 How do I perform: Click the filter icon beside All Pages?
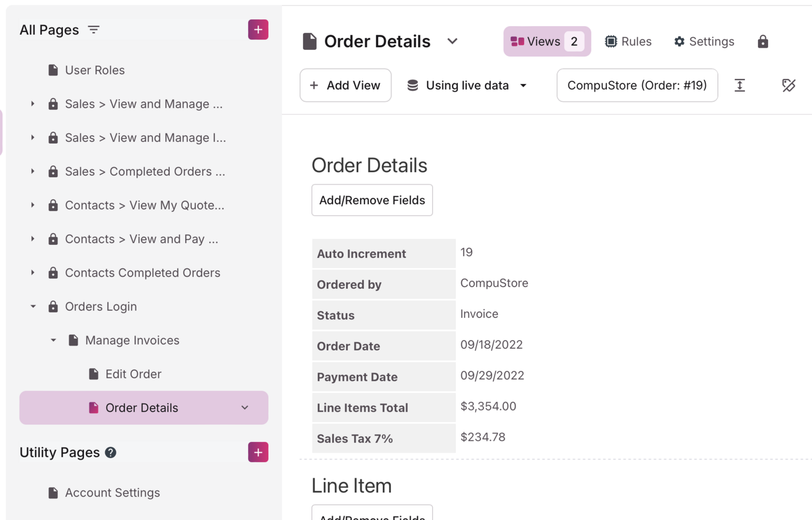coord(93,30)
